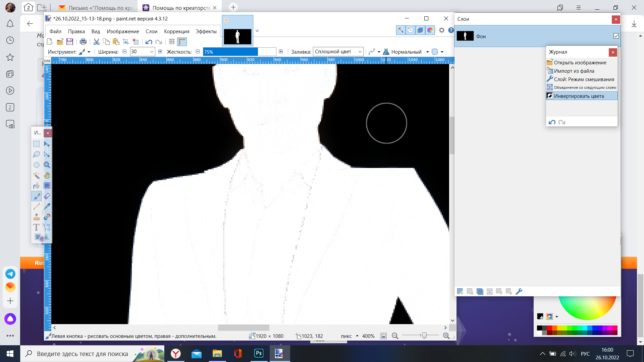
Task: Select the Color Picker eyedropper tool
Action: tap(47, 206)
